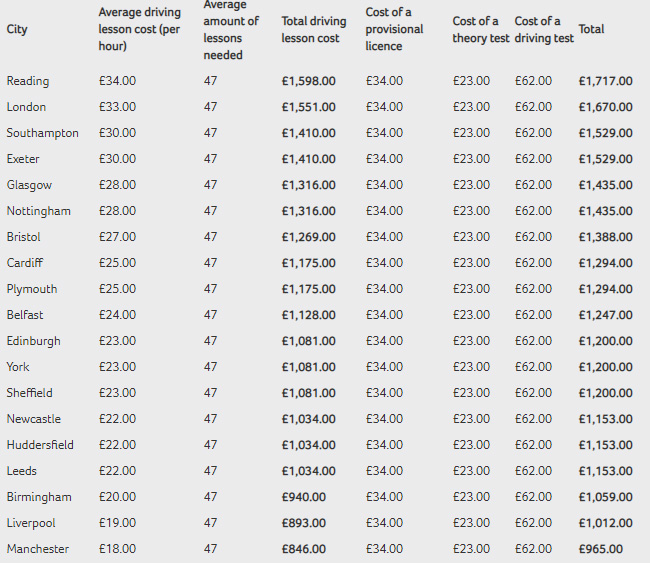Select the Belfast £24.00 hourly cost
This screenshot has height=563, width=650.
pos(117,315)
